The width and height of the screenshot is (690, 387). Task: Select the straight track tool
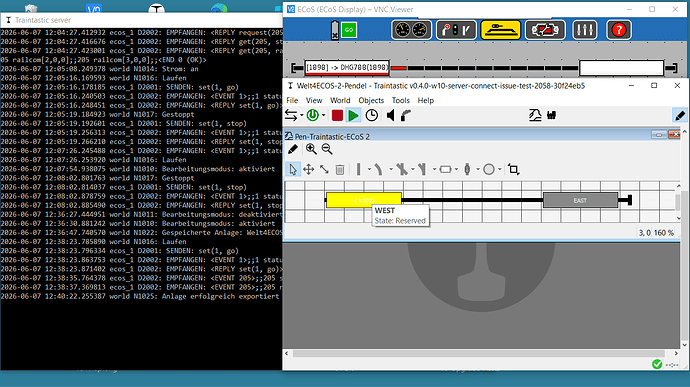coord(359,169)
